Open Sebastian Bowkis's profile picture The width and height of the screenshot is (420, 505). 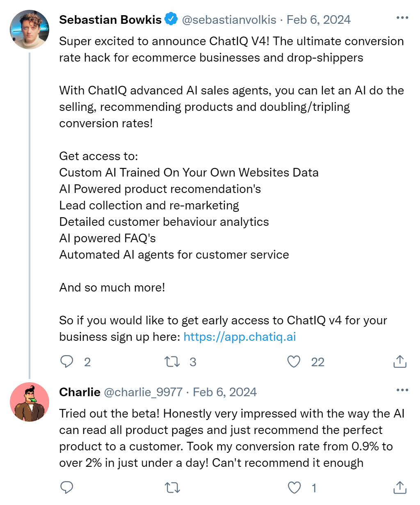click(30, 30)
